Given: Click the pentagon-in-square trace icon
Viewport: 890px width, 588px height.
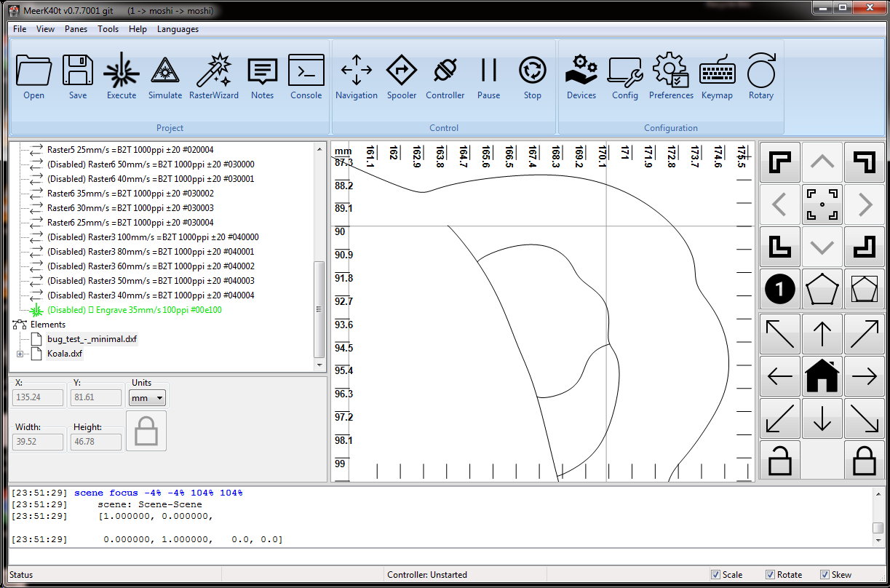Looking at the screenshot, I should pyautogui.click(x=865, y=290).
